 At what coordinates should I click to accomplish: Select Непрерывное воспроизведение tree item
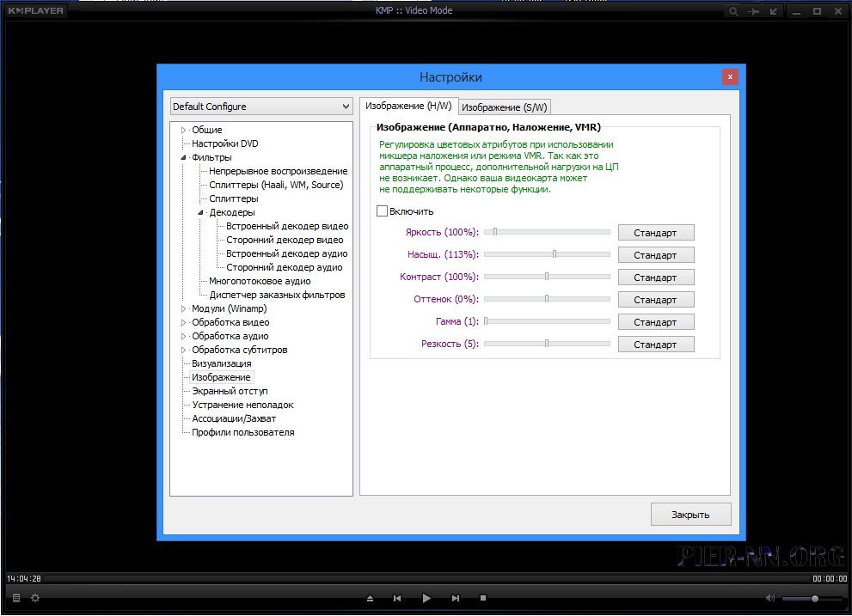[x=279, y=171]
